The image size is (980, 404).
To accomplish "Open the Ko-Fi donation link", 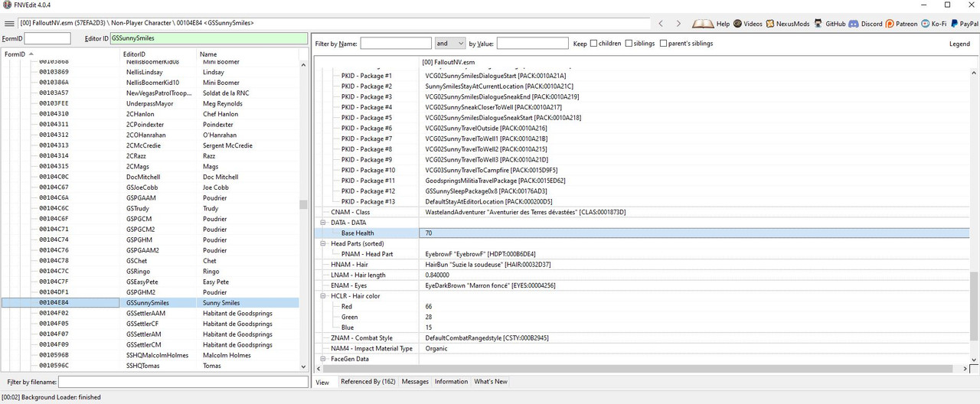I will click(x=933, y=24).
